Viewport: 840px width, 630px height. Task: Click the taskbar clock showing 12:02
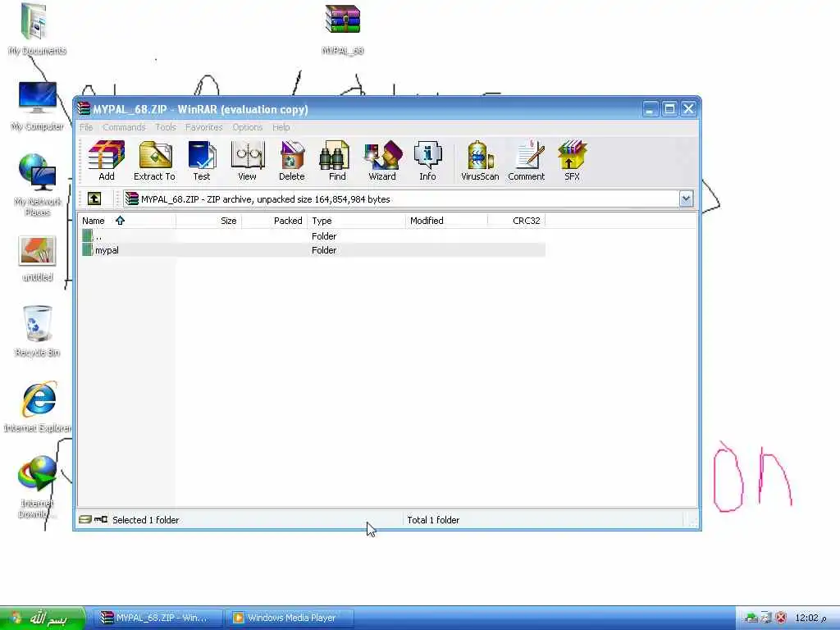tap(810, 618)
